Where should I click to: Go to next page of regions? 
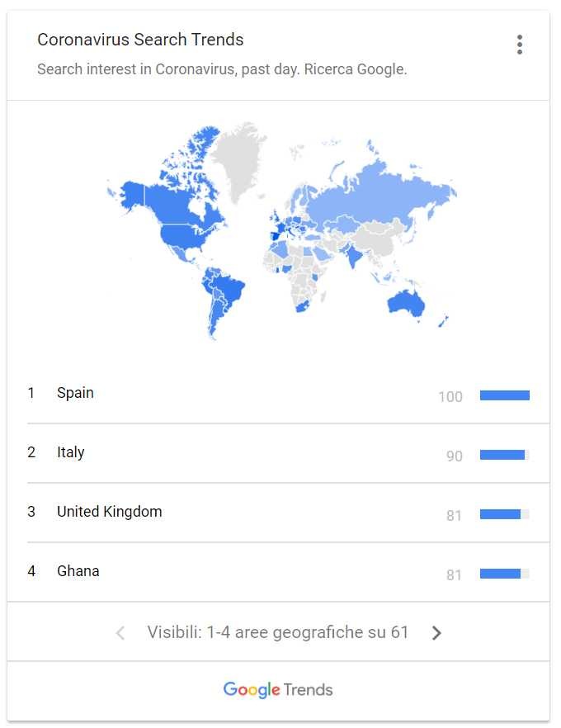[x=436, y=633]
